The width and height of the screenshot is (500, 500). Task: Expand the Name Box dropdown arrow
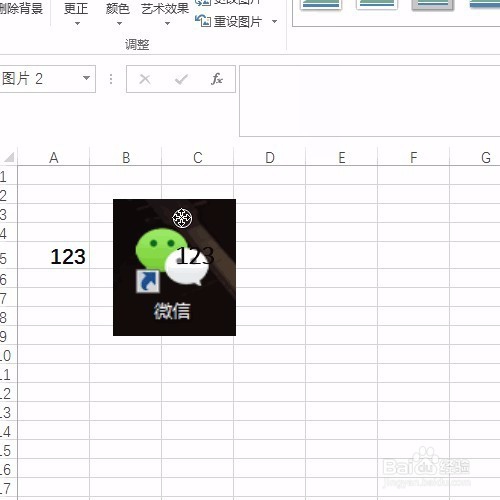click(86, 78)
